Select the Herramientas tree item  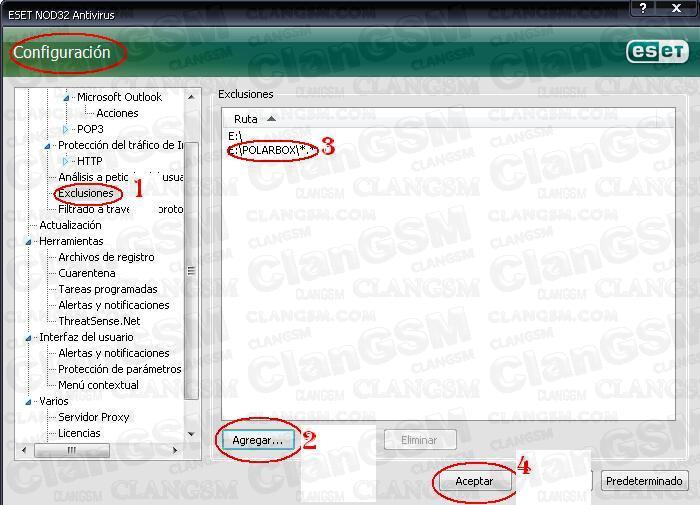pyautogui.click(x=71, y=242)
